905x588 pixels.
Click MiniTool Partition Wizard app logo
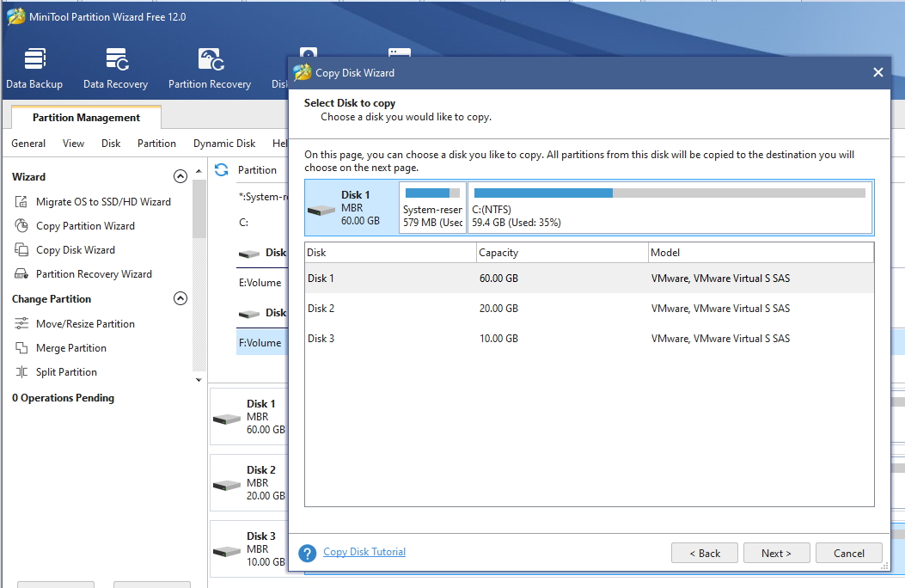tap(15, 16)
